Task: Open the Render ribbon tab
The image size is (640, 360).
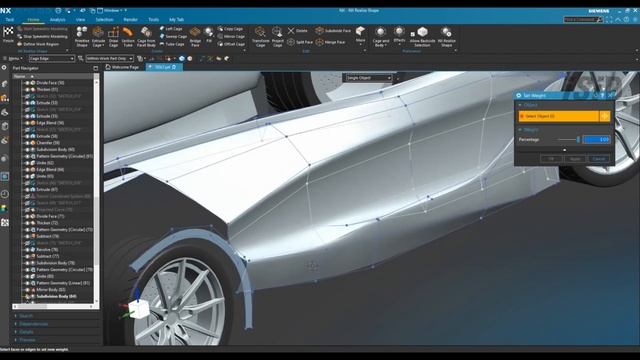Action: tap(131, 20)
